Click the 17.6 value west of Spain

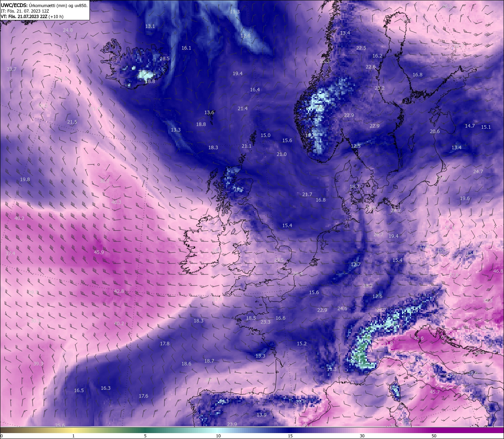143,396
